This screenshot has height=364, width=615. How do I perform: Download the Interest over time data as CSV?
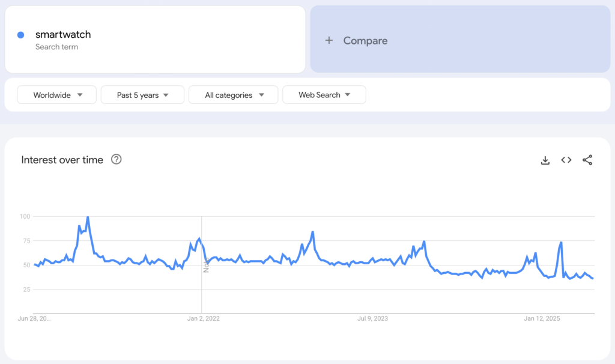[545, 160]
